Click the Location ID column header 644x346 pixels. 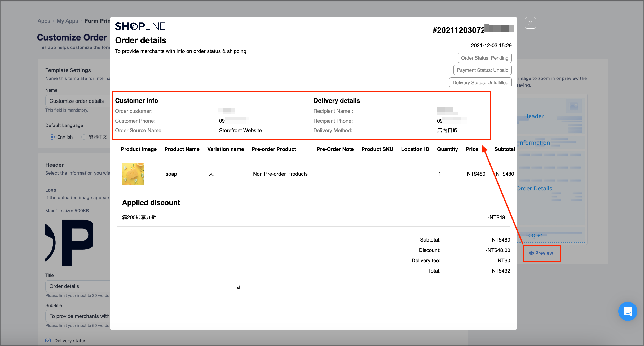coord(415,149)
